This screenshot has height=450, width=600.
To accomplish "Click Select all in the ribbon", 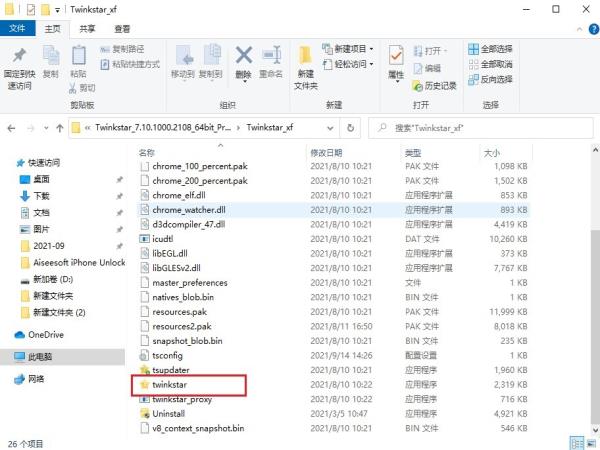I will coord(490,49).
